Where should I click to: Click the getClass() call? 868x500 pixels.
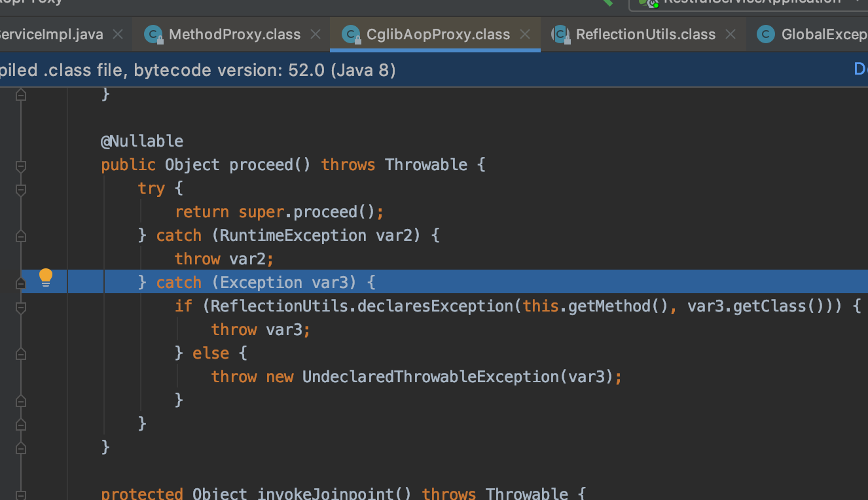(x=778, y=306)
